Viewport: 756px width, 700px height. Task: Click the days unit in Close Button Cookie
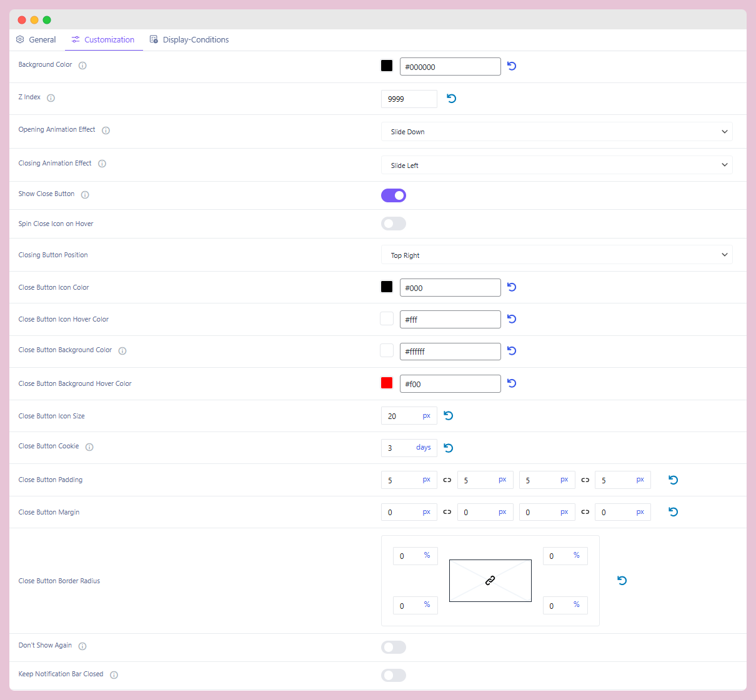point(423,448)
